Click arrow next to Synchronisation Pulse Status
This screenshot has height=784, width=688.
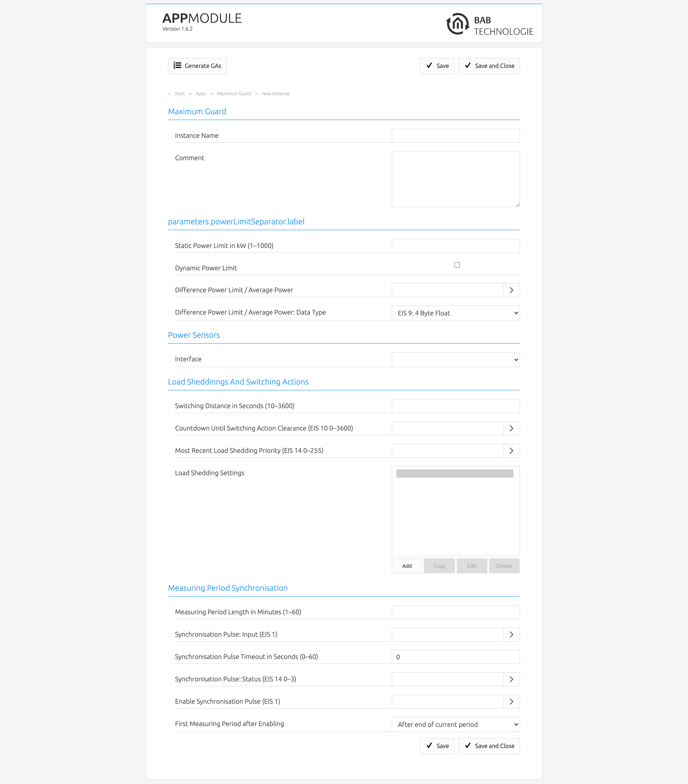(x=511, y=679)
